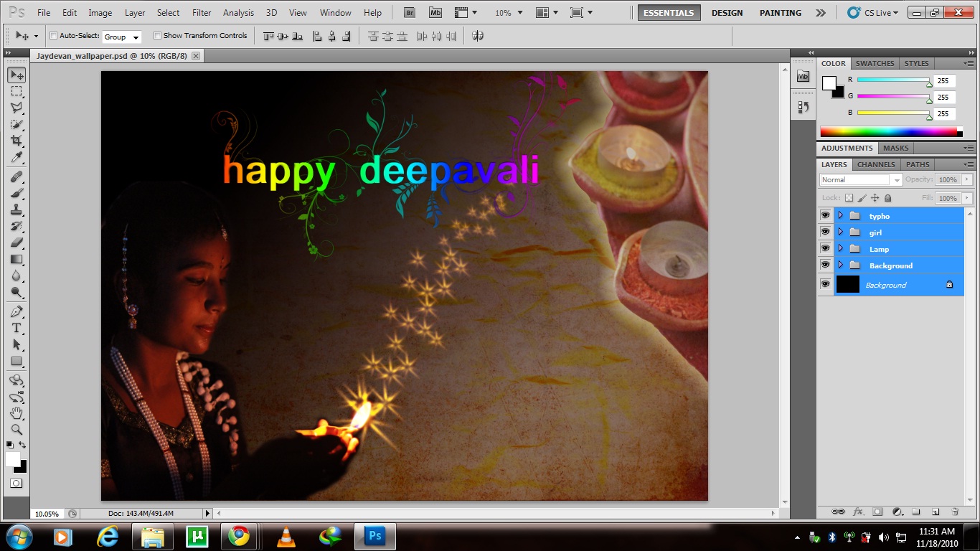The height and width of the screenshot is (551, 980).
Task: Select the Dodge tool
Action: point(17,293)
